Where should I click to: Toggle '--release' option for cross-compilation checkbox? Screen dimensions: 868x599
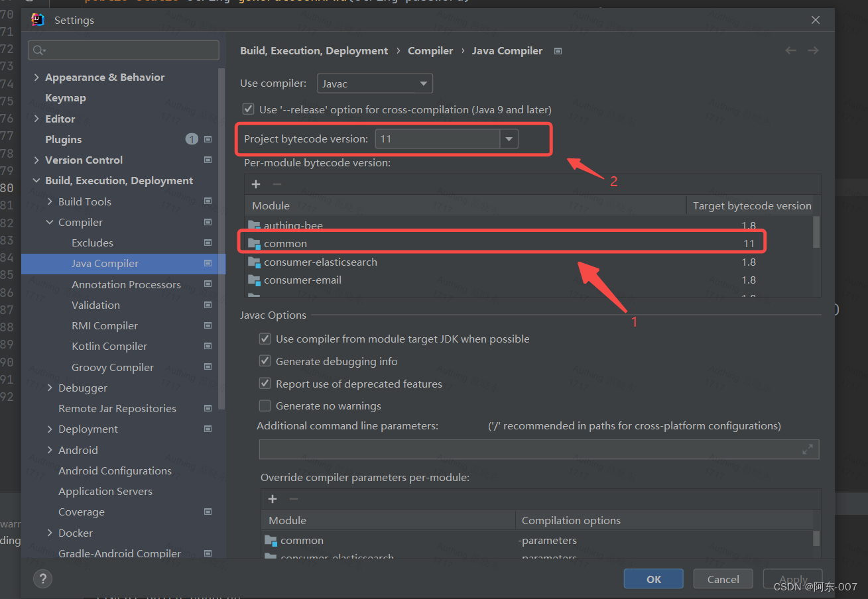point(248,109)
